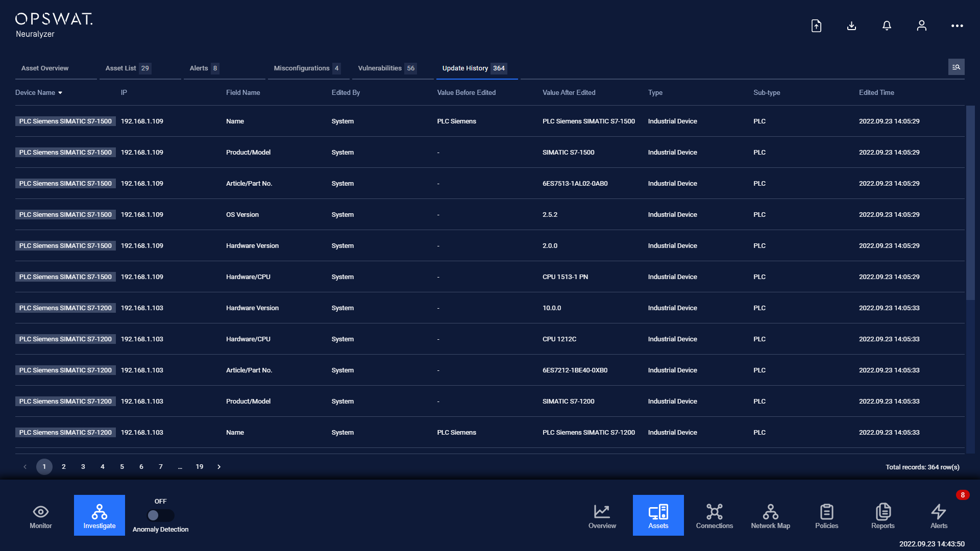Click Value After Edited column header
Image resolution: width=980 pixels, height=551 pixels.
coord(569,93)
